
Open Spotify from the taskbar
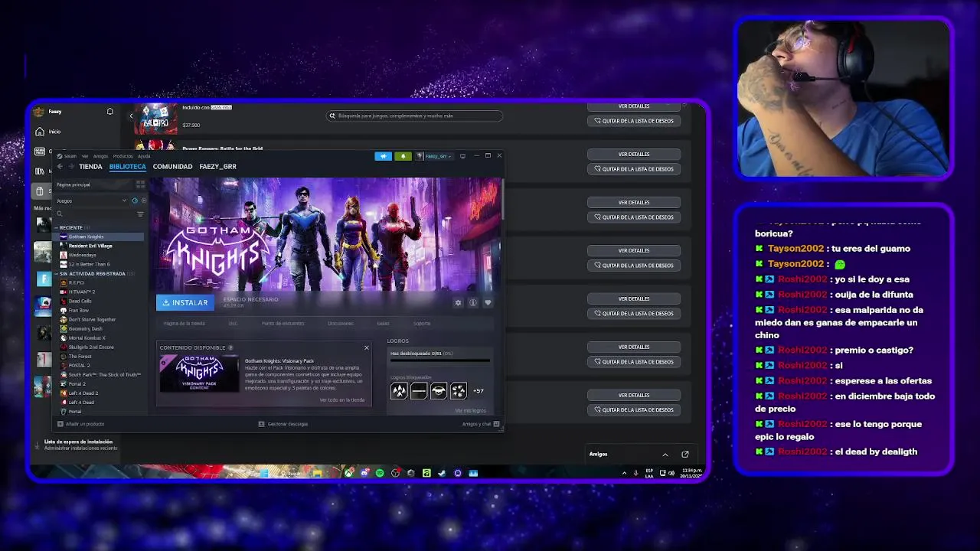[380, 473]
